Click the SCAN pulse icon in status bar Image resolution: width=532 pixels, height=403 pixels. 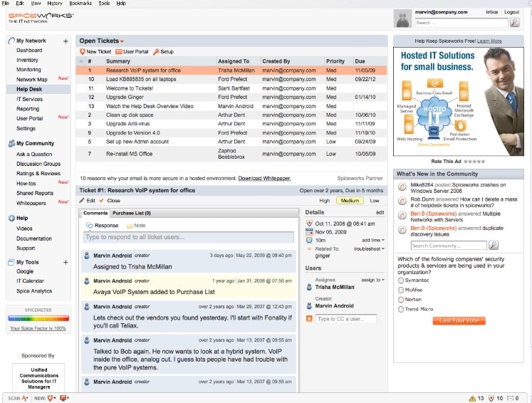(x=25, y=398)
